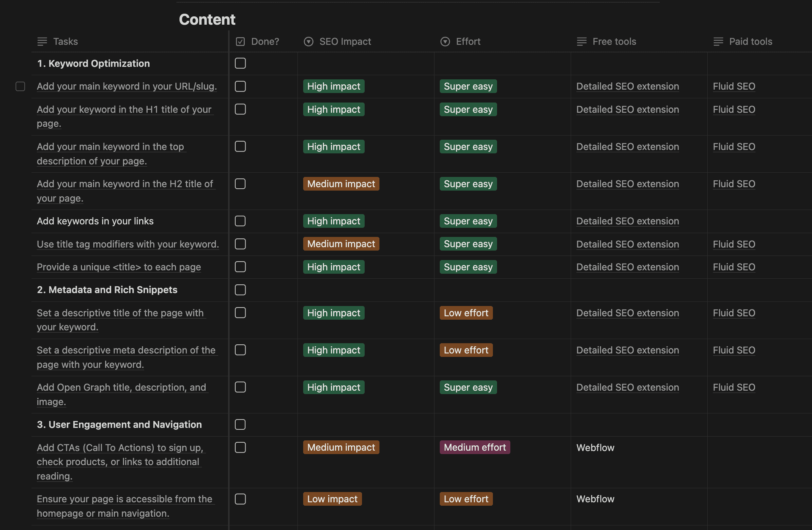Open 'Use title tag modifiers with your keyword'
Viewport: 812px width, 530px height.
pos(127,244)
